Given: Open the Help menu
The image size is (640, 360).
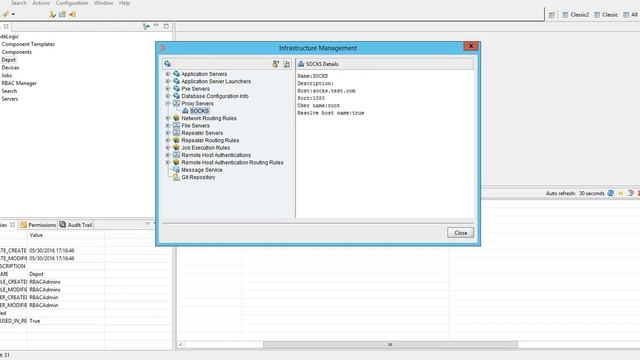Looking at the screenshot, I should click(124, 3).
